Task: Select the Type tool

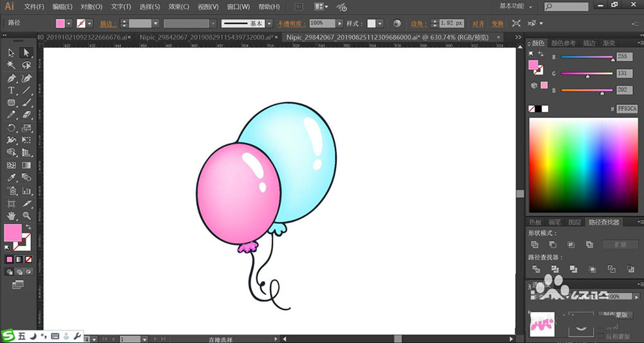Action: (11, 90)
